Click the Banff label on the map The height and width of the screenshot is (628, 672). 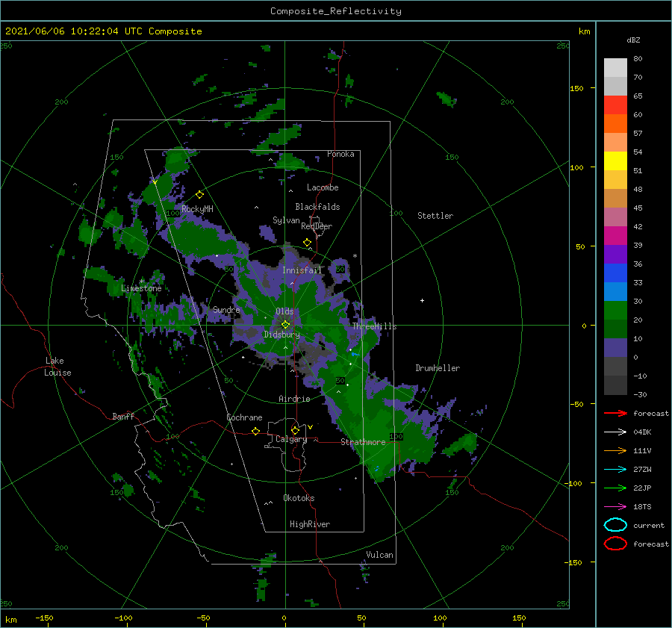tap(123, 417)
